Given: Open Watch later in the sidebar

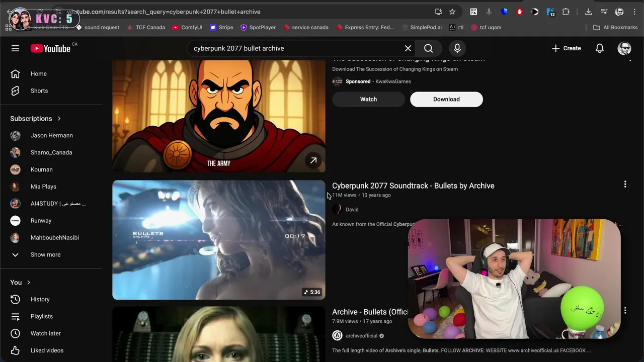Looking at the screenshot, I should pyautogui.click(x=51, y=333).
